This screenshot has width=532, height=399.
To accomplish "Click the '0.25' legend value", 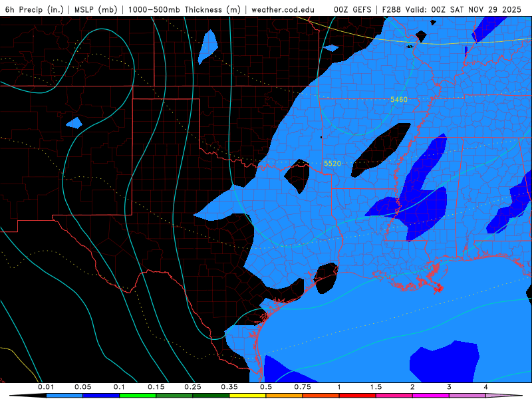I will coord(193,387).
